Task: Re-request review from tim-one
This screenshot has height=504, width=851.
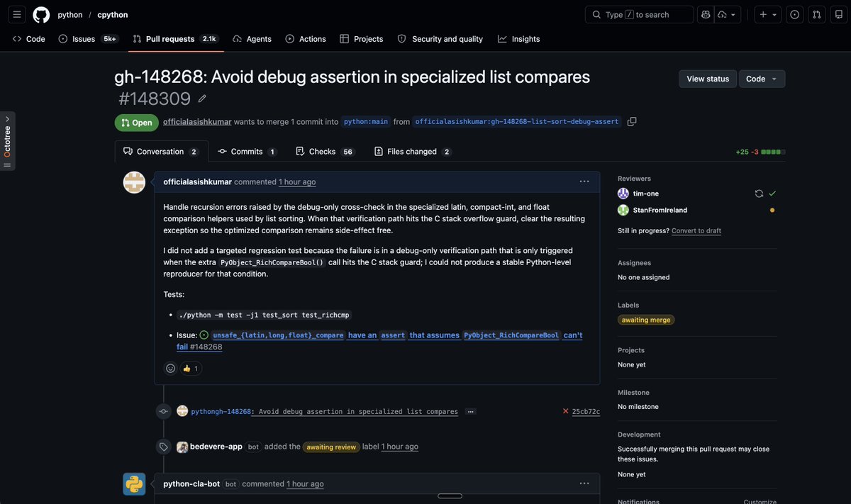Action: [x=759, y=194]
